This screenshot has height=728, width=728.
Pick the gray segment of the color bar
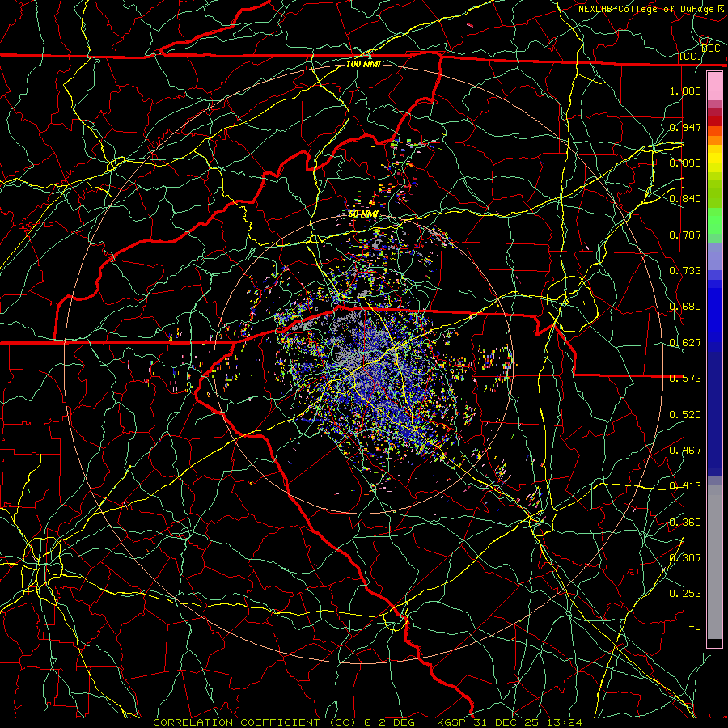coord(714,562)
